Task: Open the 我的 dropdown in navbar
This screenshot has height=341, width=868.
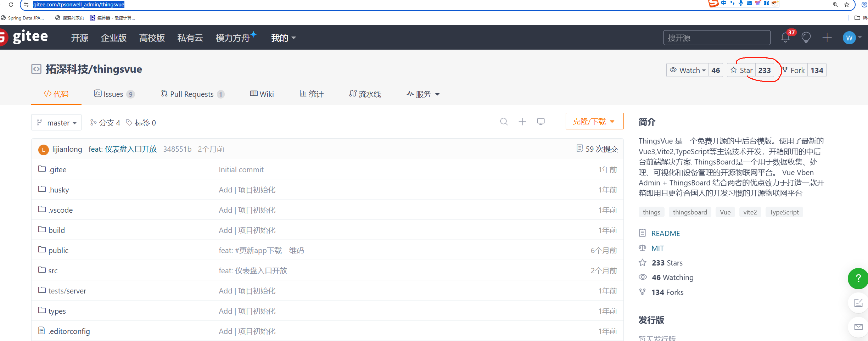Action: [x=283, y=38]
